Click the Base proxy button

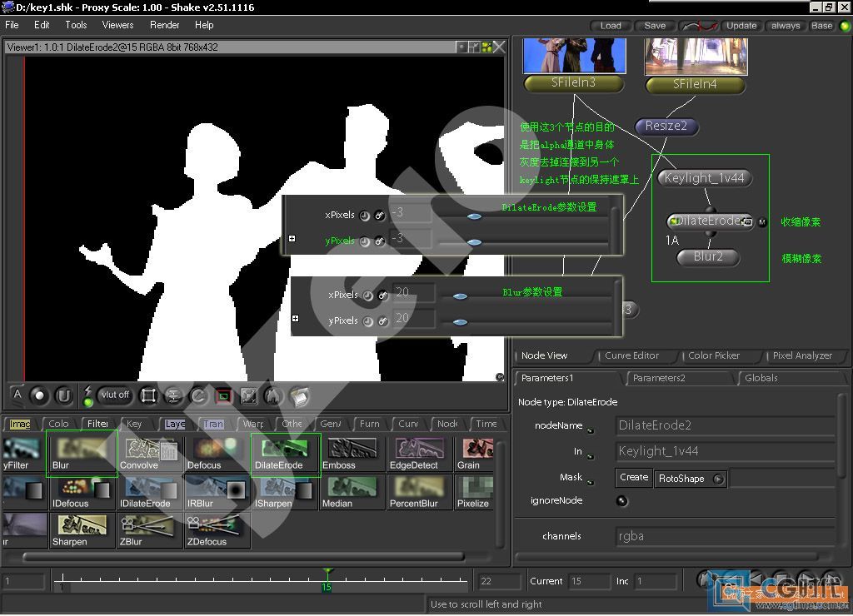tap(821, 26)
